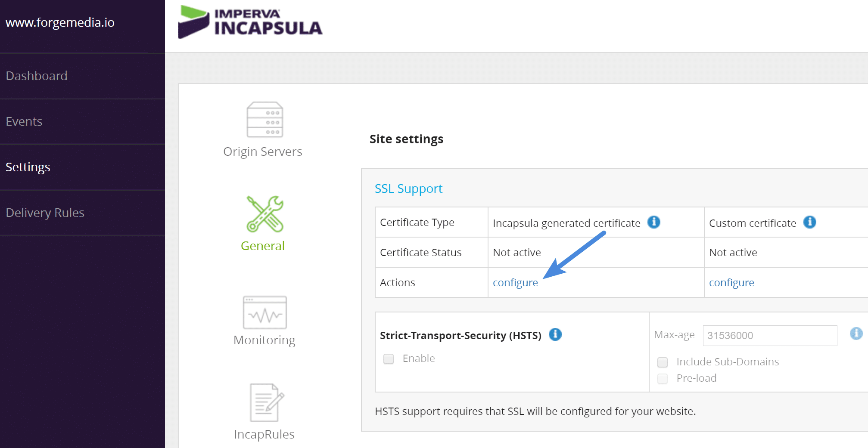Click the 'Actions' row label
The image size is (868, 448).
coord(398,283)
